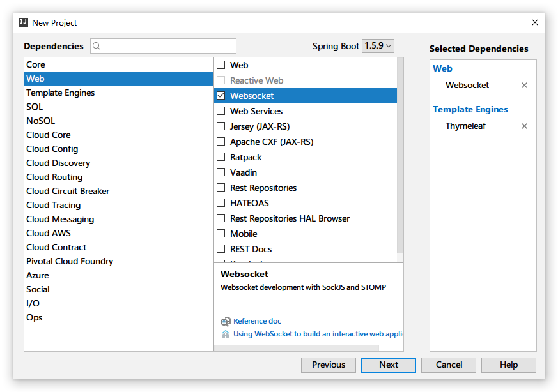This screenshot has height=392, width=558.
Task: Click the disabled Reactive Web checkbox
Action: (221, 80)
